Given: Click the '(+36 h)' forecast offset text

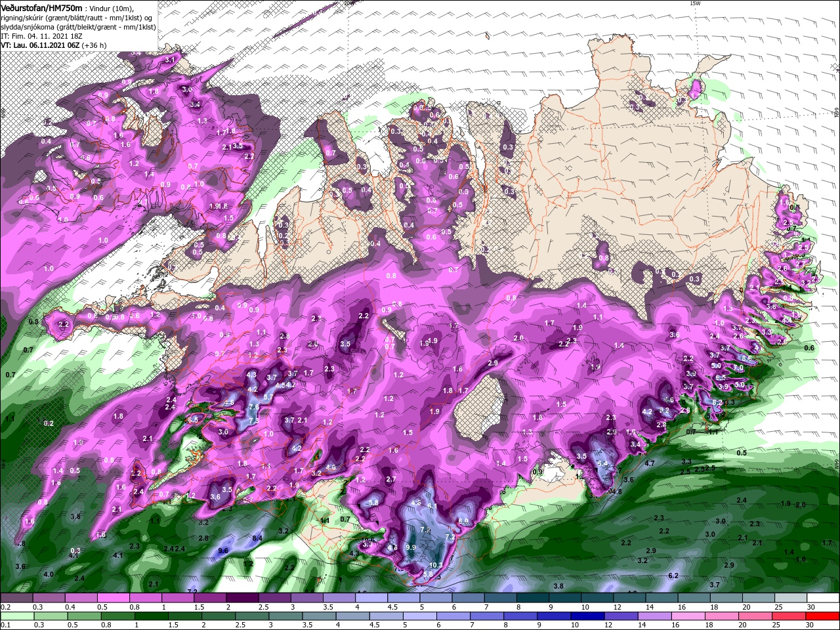Looking at the screenshot, I should click(x=94, y=45).
